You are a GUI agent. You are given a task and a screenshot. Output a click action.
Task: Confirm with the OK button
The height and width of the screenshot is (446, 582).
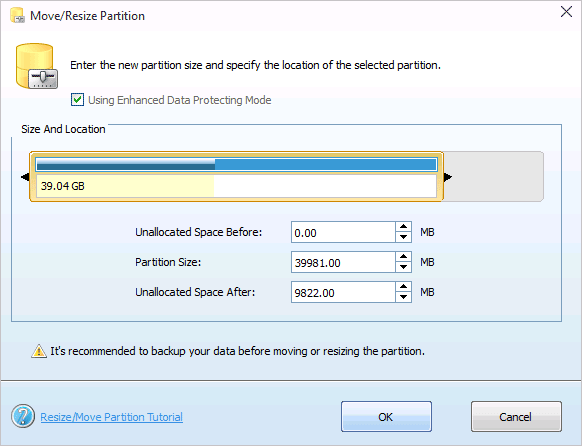[386, 417]
